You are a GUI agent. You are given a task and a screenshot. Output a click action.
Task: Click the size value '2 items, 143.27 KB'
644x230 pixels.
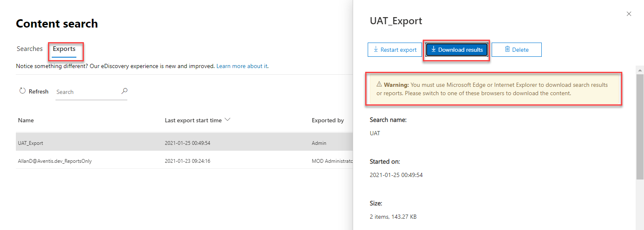pos(393,217)
